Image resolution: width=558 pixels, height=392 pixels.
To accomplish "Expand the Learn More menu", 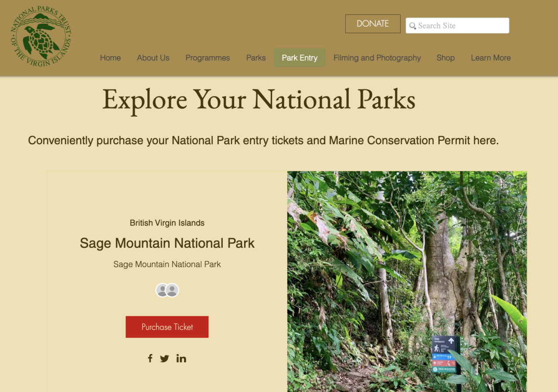I will (490, 58).
